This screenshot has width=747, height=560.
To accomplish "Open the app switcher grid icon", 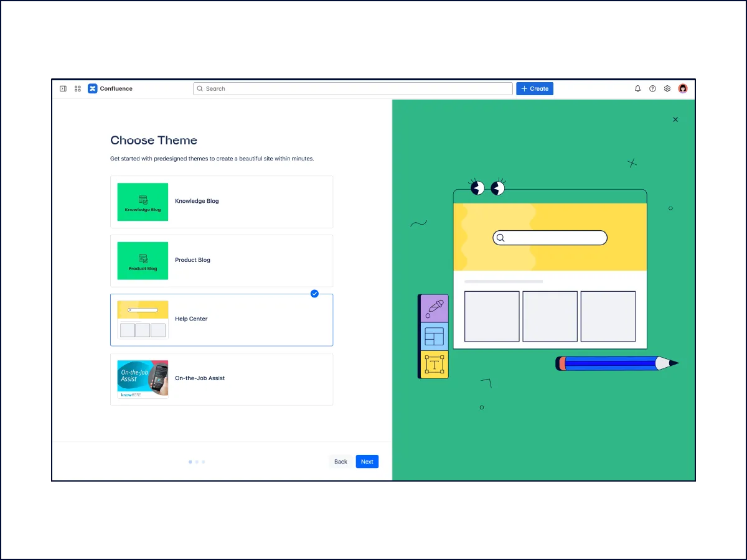I will click(x=78, y=89).
